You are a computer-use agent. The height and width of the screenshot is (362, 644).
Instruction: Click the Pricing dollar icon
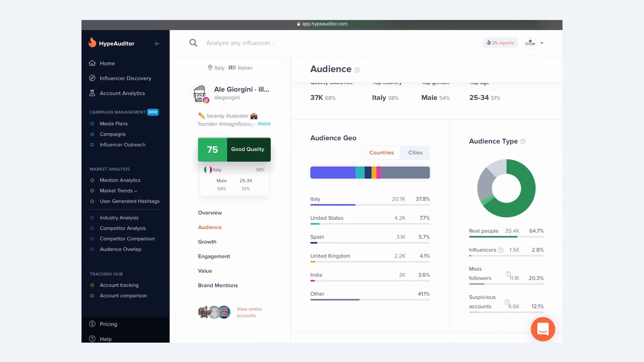(92, 324)
